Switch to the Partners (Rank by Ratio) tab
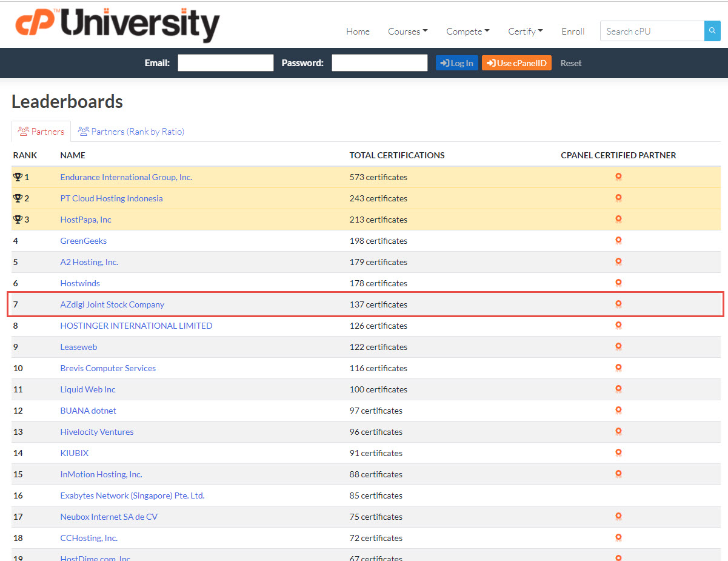Screen dimensions: 728x561 tap(131, 131)
